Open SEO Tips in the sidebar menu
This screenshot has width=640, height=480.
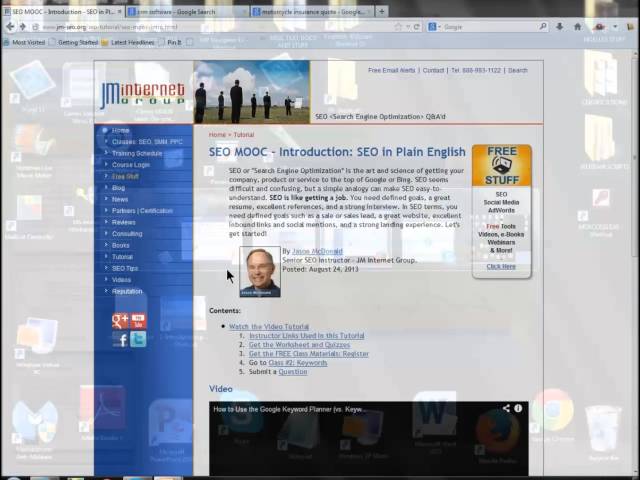pyautogui.click(x=124, y=268)
